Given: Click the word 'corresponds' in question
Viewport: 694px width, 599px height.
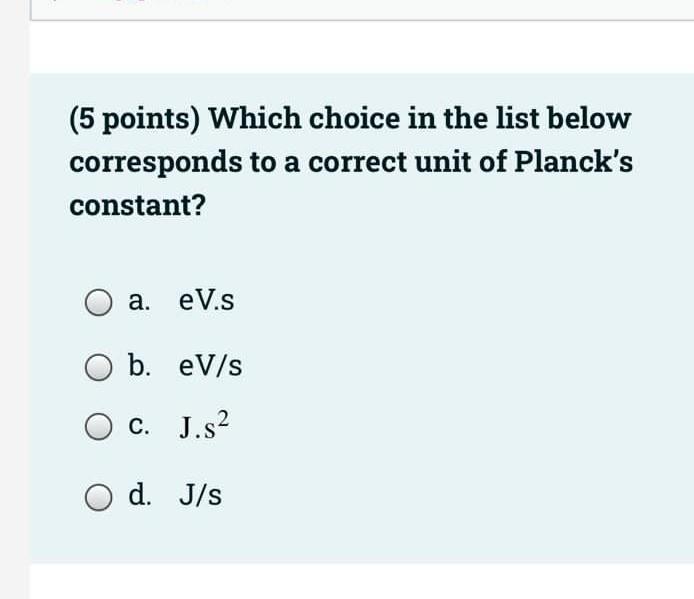Looking at the screenshot, I should [156, 163].
